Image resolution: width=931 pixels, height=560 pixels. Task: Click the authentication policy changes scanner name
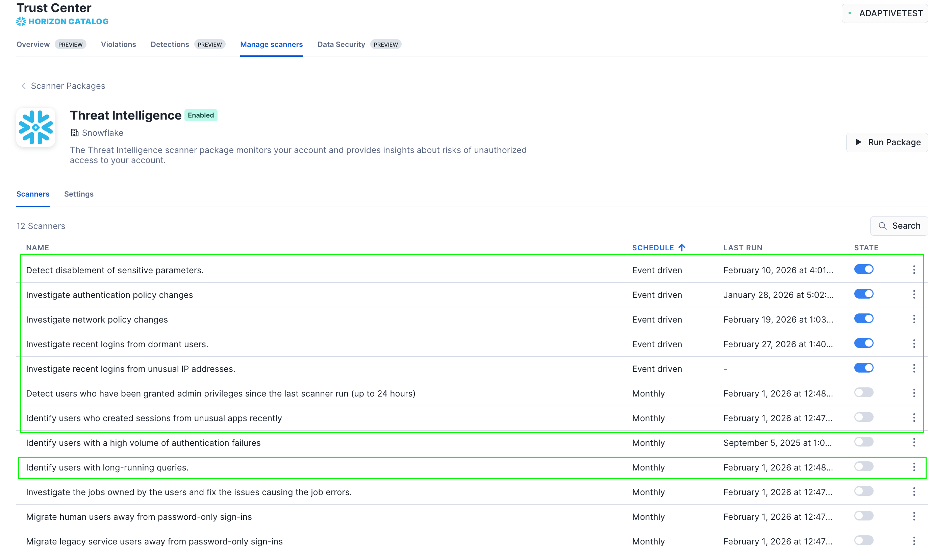(x=109, y=295)
